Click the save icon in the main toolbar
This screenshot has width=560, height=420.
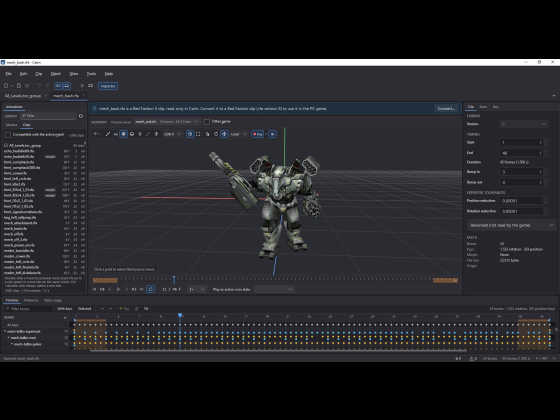click(27, 86)
